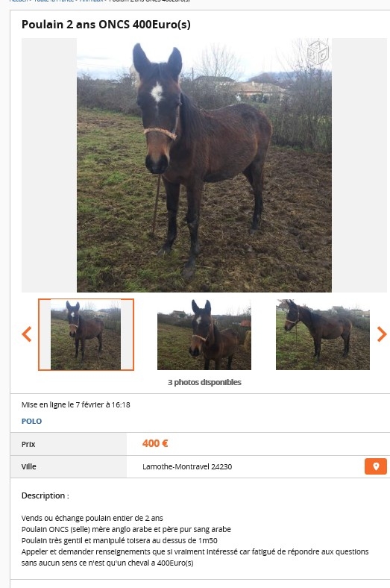Open the large main horse photo
The width and height of the screenshot is (390, 588).
(x=204, y=165)
